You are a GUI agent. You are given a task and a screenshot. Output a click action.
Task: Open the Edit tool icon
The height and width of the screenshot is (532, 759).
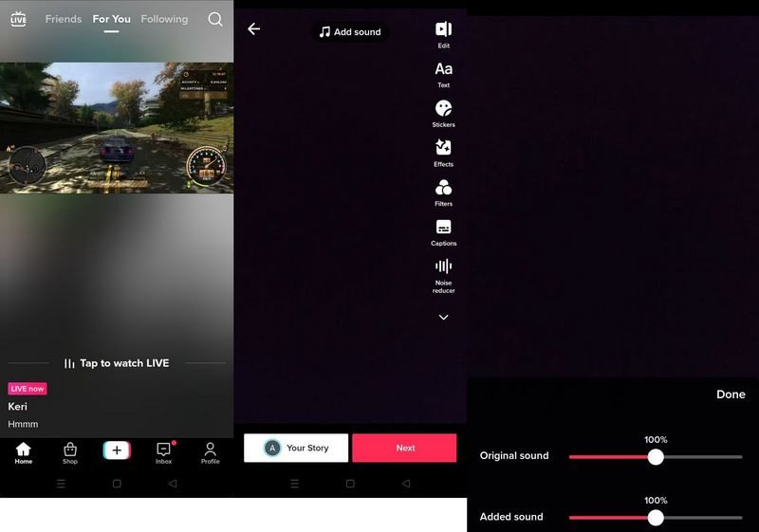click(x=443, y=35)
